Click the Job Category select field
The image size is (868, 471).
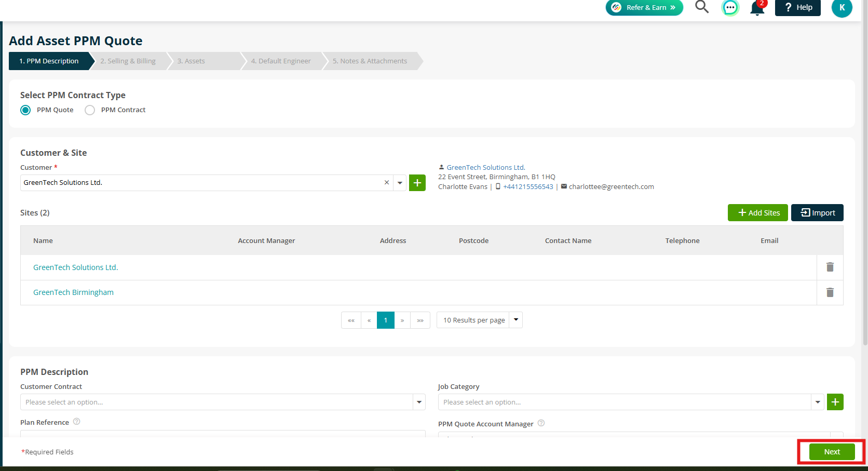625,402
